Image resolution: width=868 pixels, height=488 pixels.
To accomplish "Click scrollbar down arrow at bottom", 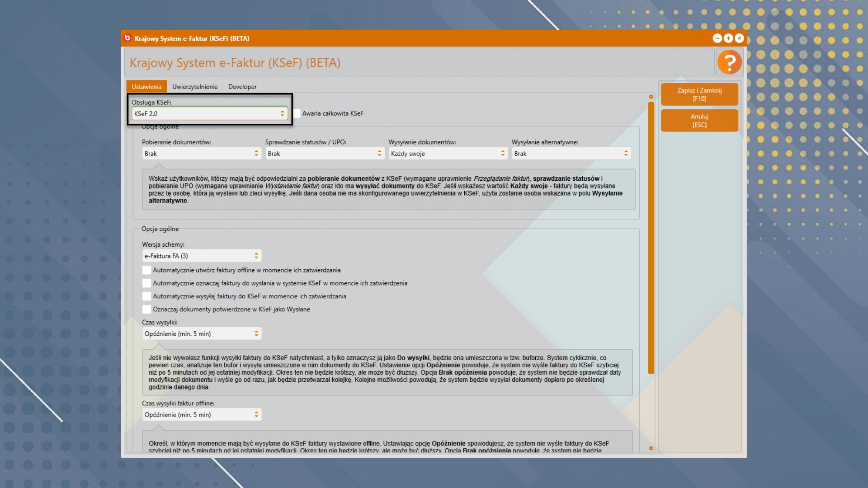I will click(651, 448).
